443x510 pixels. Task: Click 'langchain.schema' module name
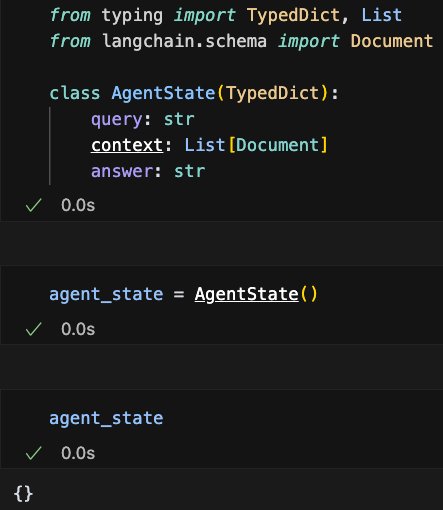click(184, 42)
